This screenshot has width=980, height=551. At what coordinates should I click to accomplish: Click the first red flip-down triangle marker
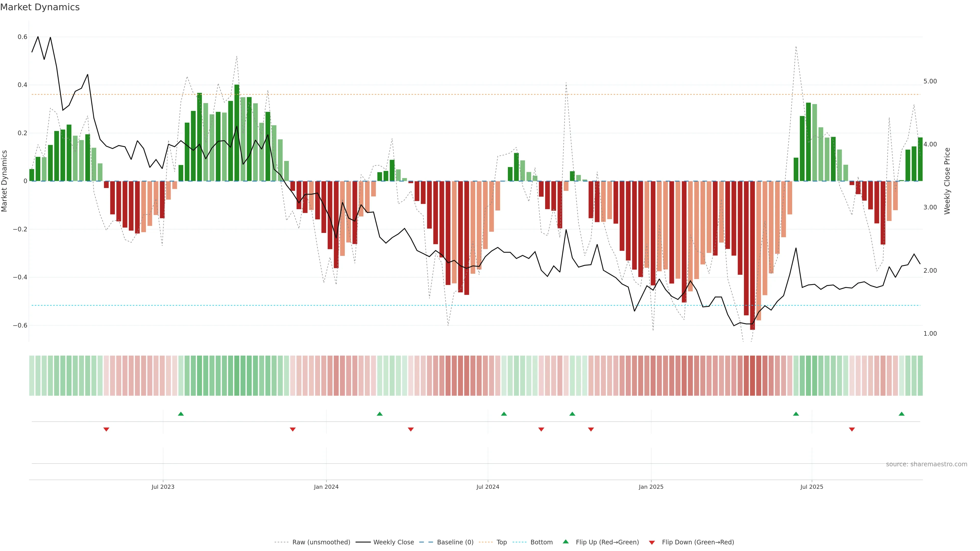[x=106, y=429]
